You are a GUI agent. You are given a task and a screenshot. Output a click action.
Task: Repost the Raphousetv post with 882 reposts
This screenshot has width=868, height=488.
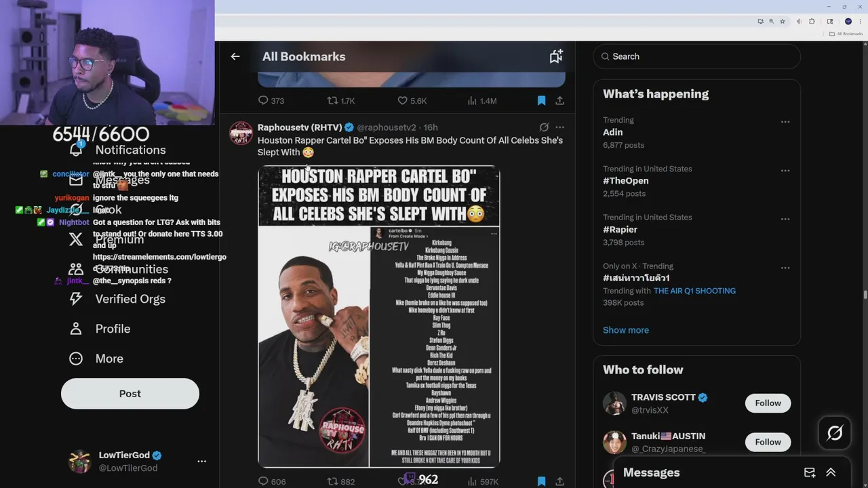click(x=341, y=481)
